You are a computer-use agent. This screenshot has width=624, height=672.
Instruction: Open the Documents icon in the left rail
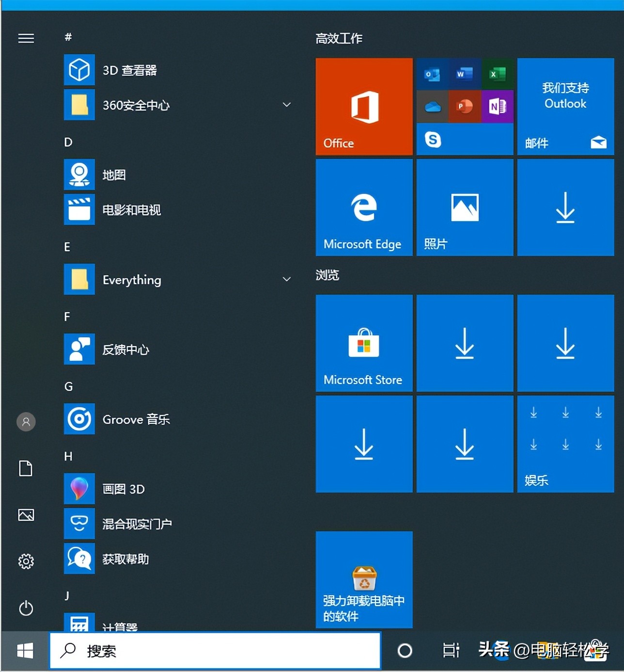click(26, 468)
